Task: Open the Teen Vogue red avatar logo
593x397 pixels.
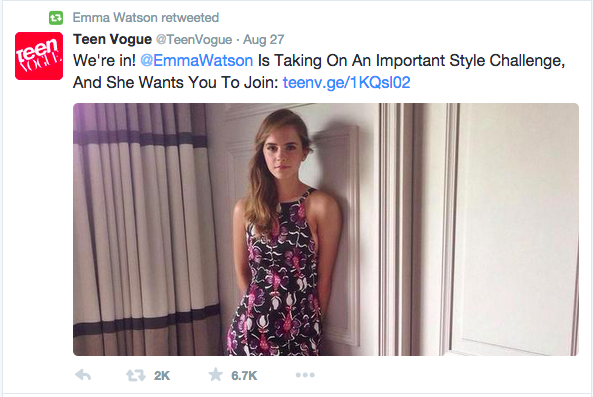Action: click(x=39, y=56)
